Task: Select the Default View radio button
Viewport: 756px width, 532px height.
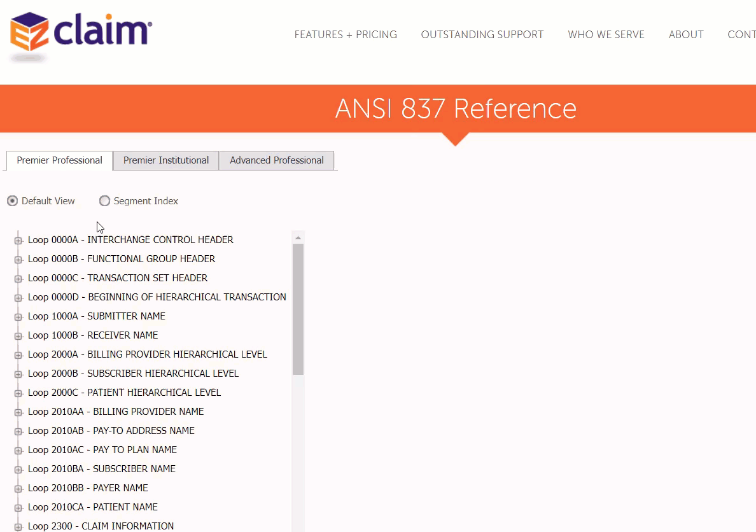Action: [x=13, y=200]
